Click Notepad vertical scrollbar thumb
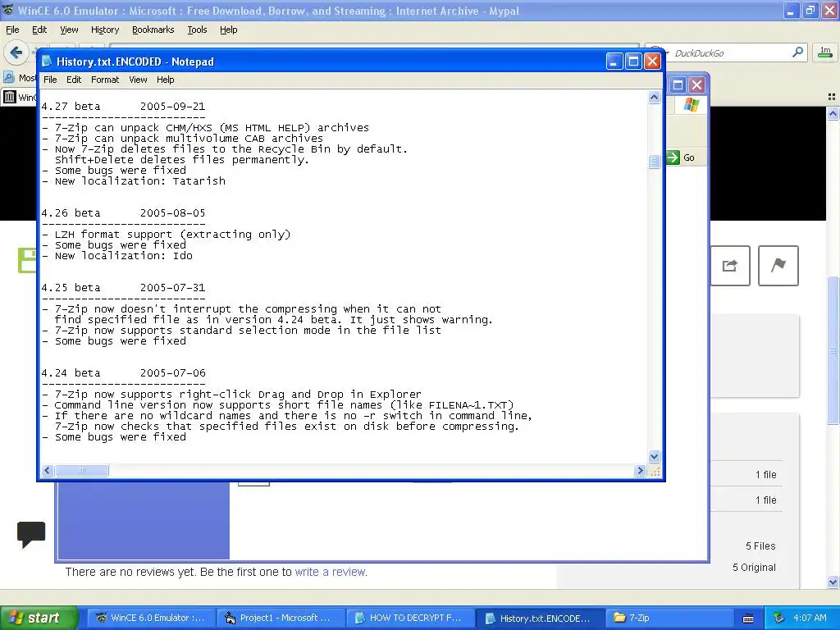840x630 pixels. tap(654, 162)
